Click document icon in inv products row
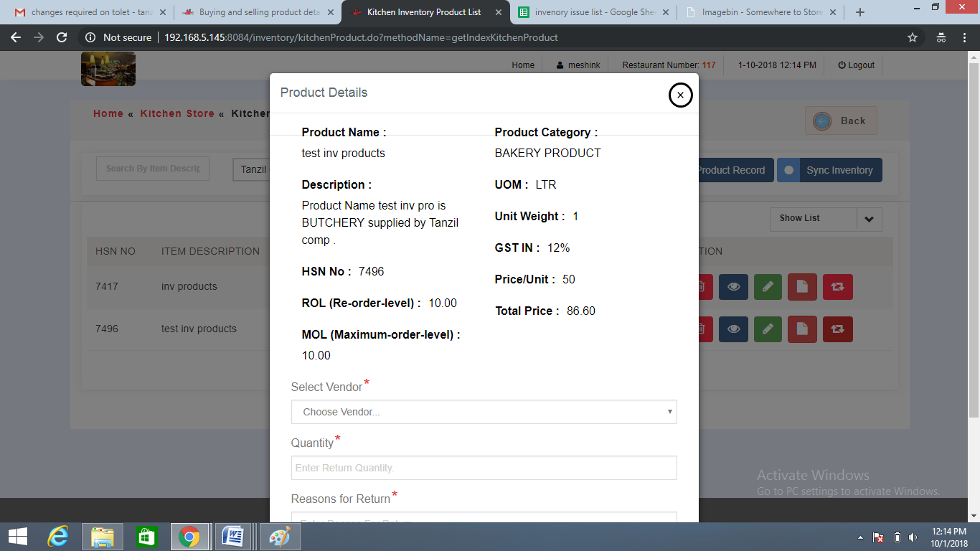Screen dimensions: 980x551 (802, 287)
